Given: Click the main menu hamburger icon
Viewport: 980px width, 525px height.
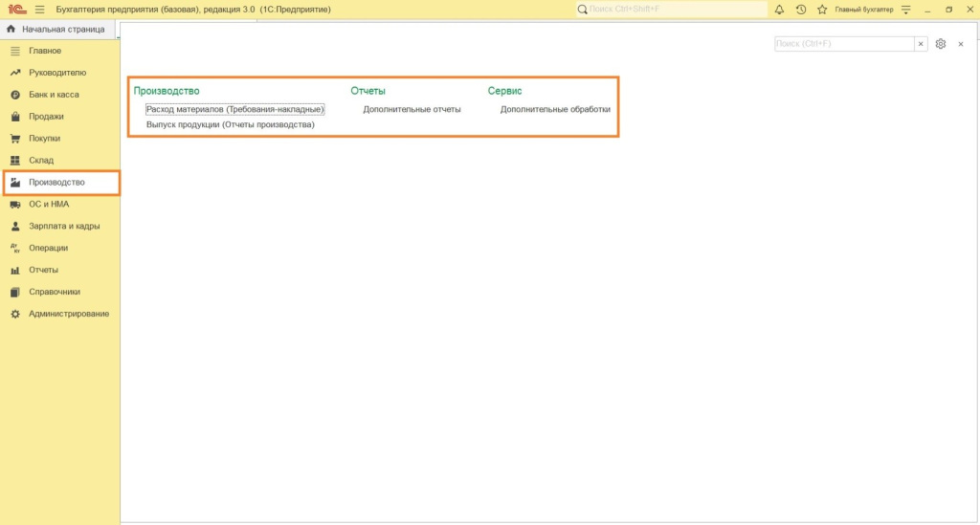Looking at the screenshot, I should 40,9.
